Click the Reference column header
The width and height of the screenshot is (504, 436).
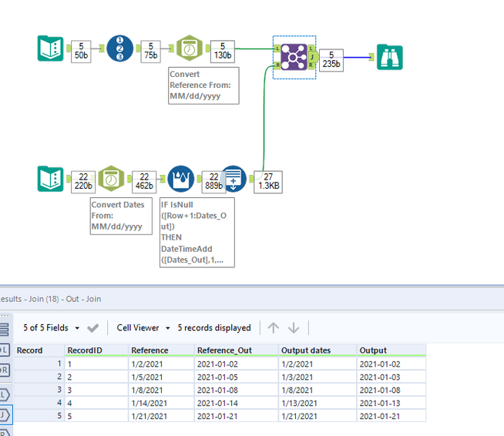point(161,350)
